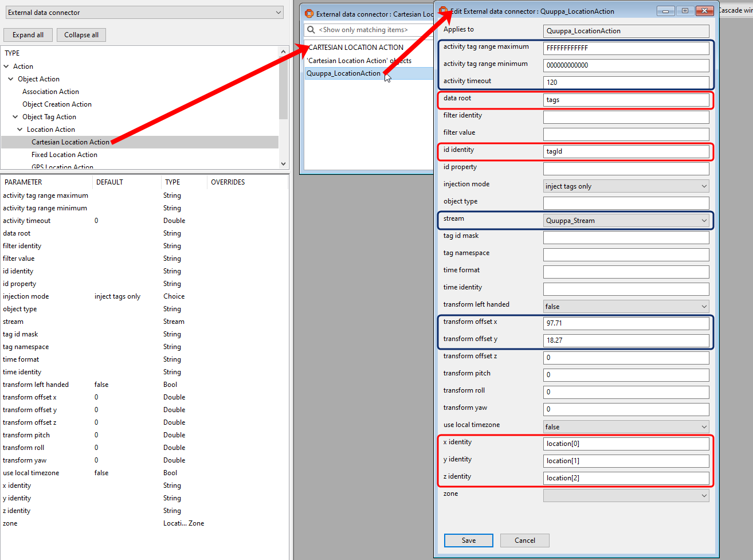Click the data root field containing tags
This screenshot has width=753, height=560.
click(x=626, y=100)
